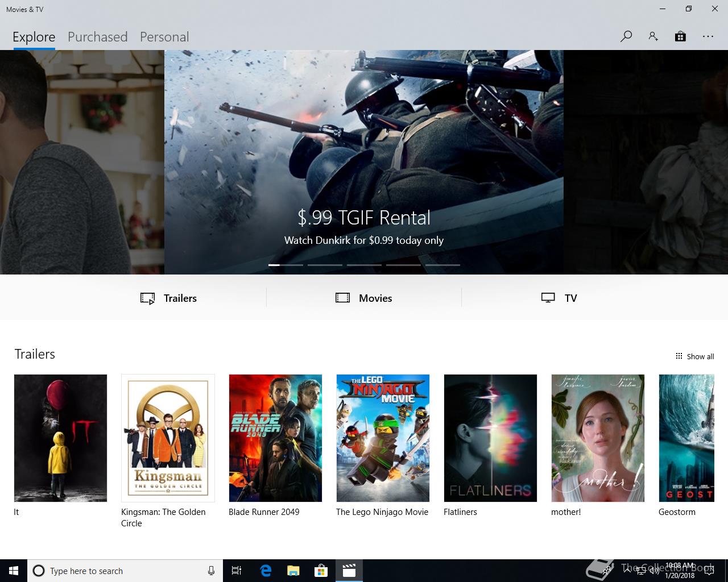Select fifth carousel page indicator
This screenshot has width=728, height=582.
pos(442,265)
